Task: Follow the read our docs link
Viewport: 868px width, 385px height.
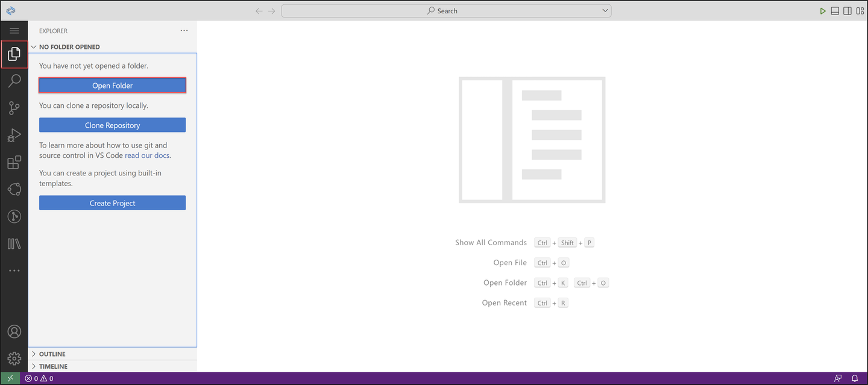Action: (147, 155)
